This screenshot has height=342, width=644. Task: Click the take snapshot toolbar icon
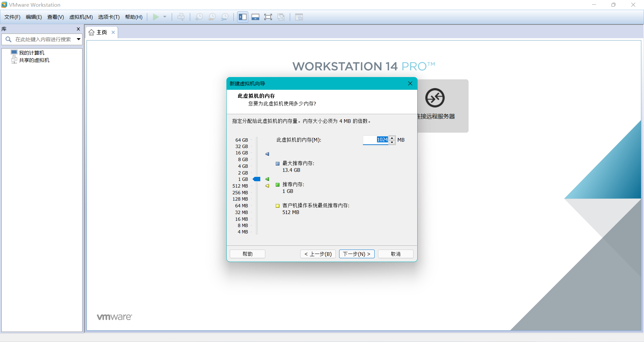click(x=199, y=17)
